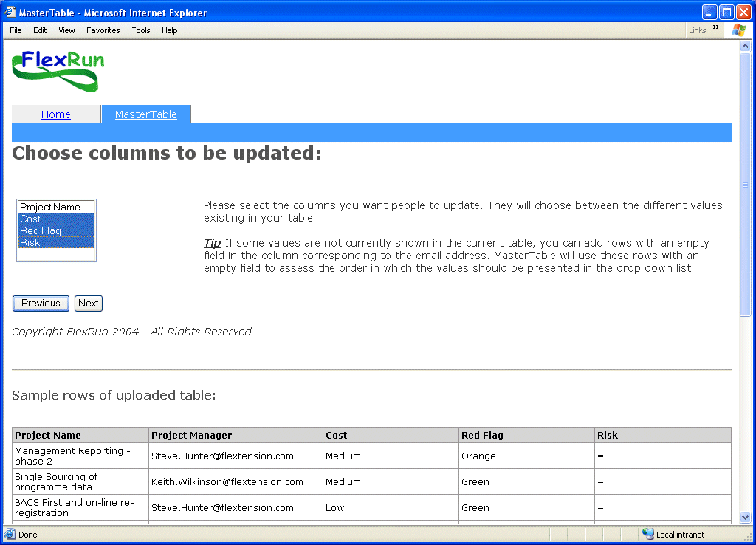Screen dimensions: 756x545
Task: Expand the Links toolbar chevron
Action: (716, 27)
